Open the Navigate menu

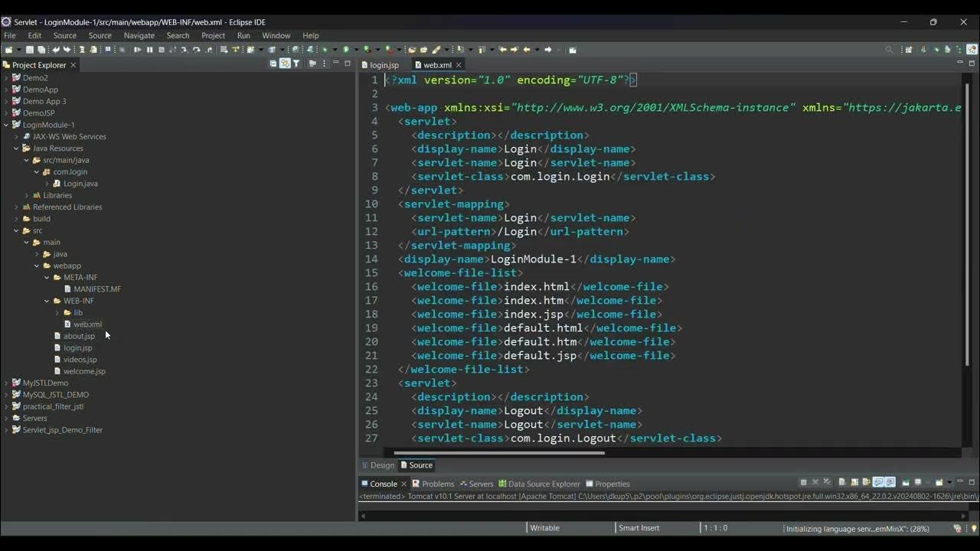(139, 35)
